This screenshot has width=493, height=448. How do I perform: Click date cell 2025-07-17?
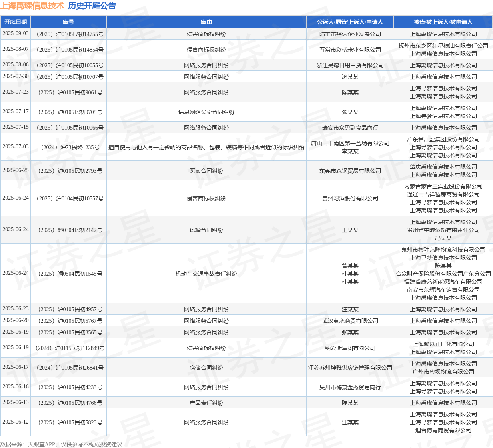pos(16,112)
